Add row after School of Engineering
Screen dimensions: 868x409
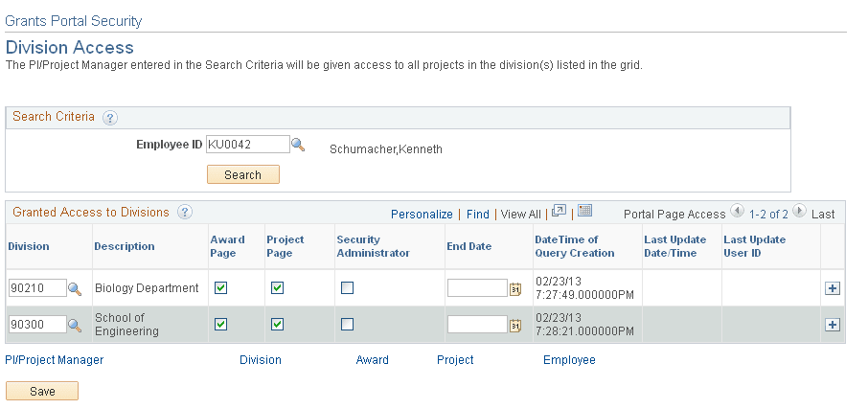[832, 325]
